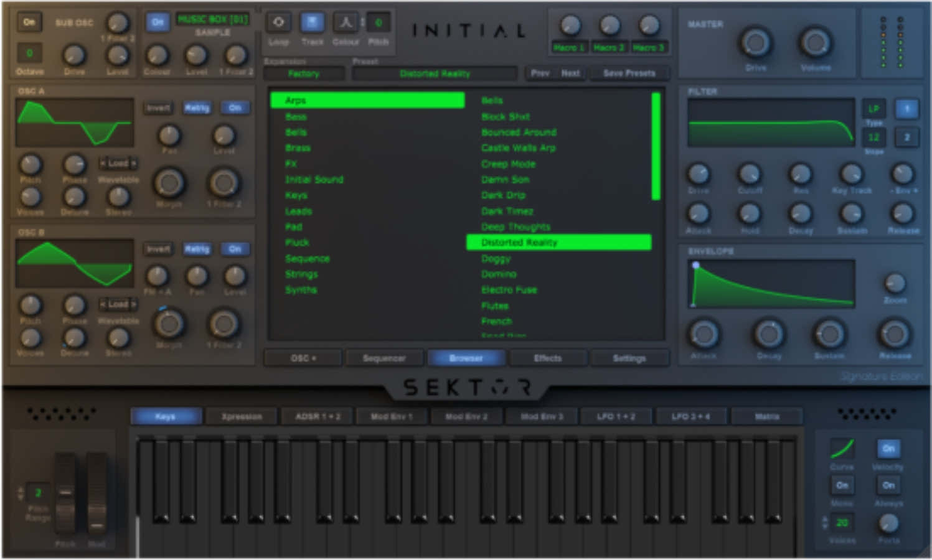Click the OSC B FM<A knob
Screen dimensions: 932x560
pos(157,276)
